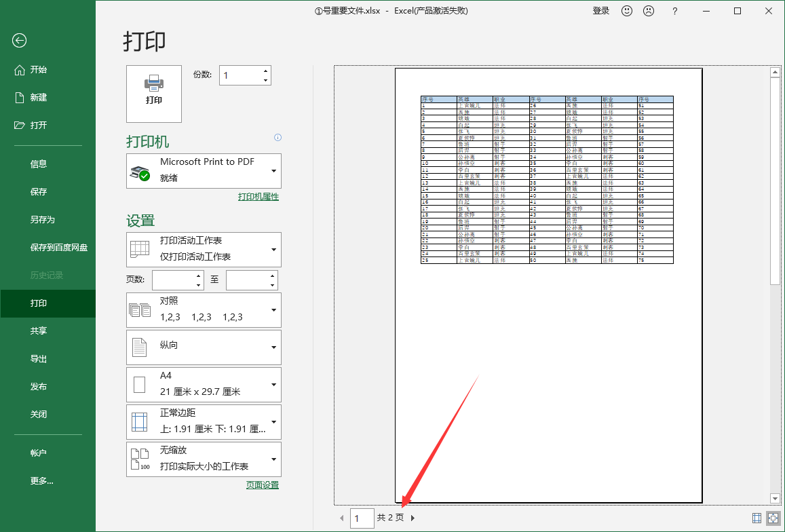The width and height of the screenshot is (785, 532).
Task: Go to previous preview page arrow
Action: click(342, 518)
